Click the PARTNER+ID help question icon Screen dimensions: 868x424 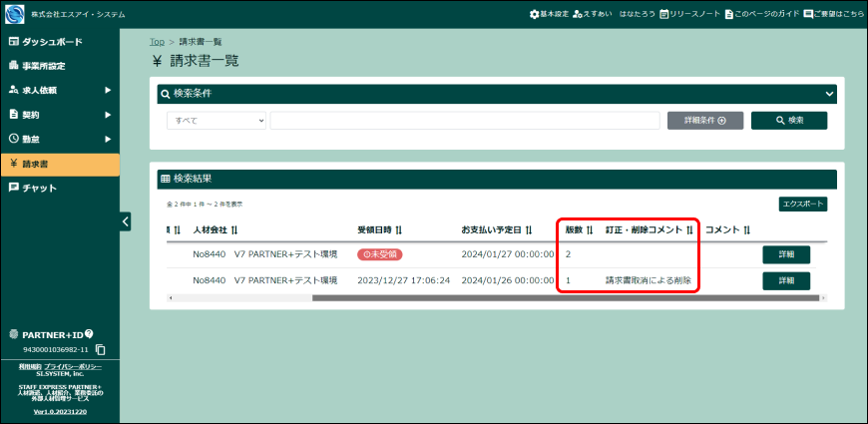tap(89, 334)
